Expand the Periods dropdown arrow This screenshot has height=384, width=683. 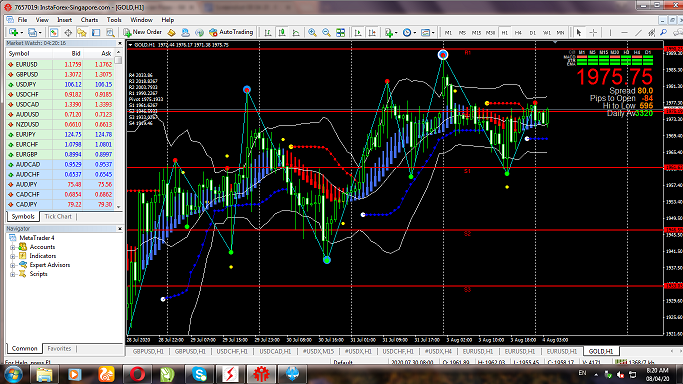pos(415,33)
